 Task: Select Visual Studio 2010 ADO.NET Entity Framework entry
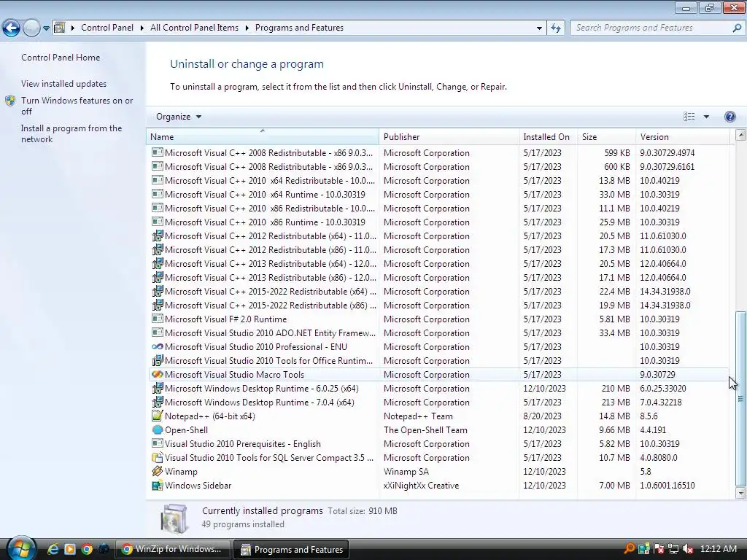(438, 332)
